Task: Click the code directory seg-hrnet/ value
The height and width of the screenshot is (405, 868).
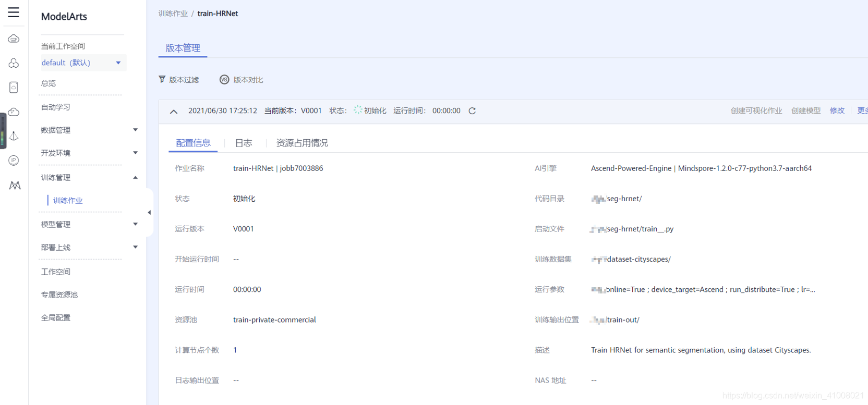Action: 617,199
